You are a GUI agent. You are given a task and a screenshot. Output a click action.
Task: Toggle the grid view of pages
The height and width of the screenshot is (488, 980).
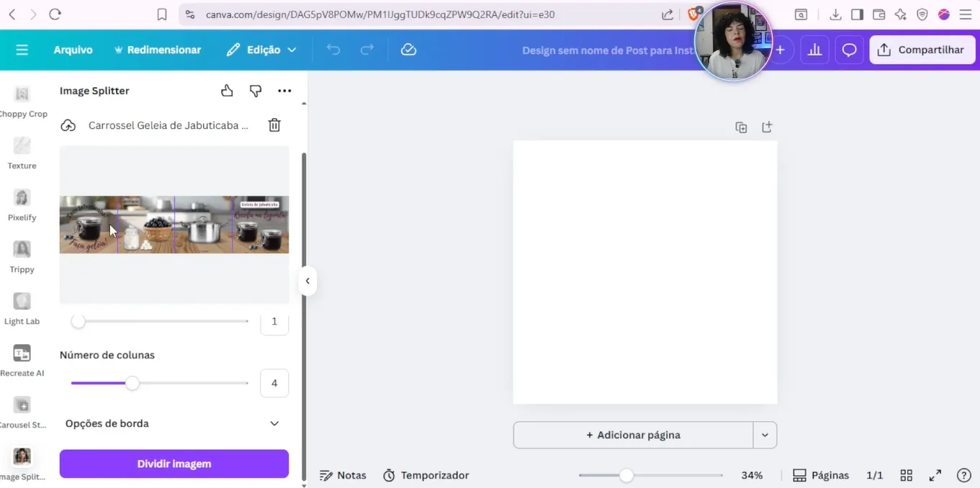tap(907, 475)
